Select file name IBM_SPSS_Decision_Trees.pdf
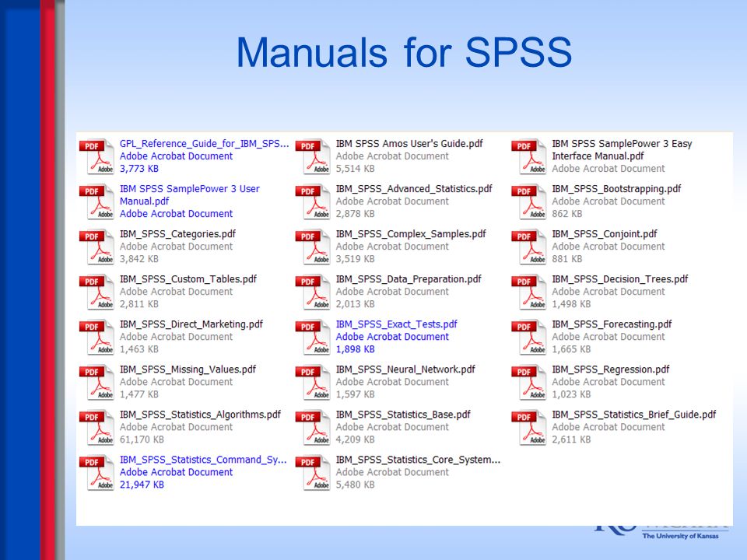 tap(620, 279)
